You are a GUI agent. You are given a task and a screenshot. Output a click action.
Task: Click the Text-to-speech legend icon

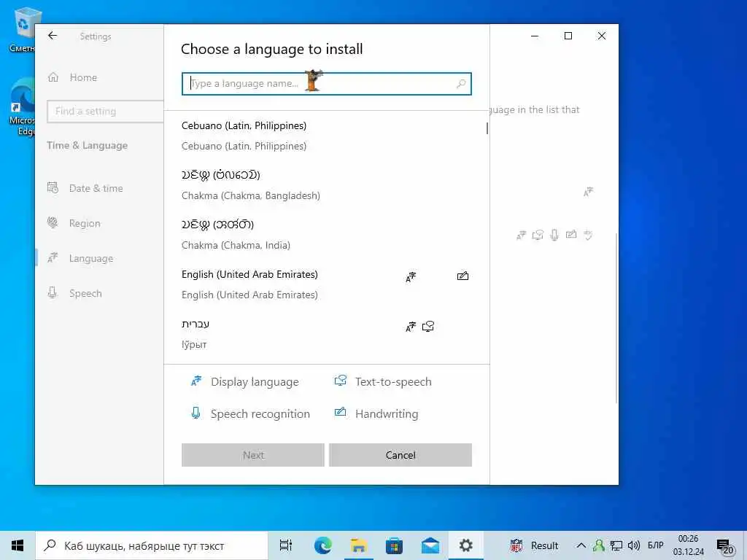340,381
